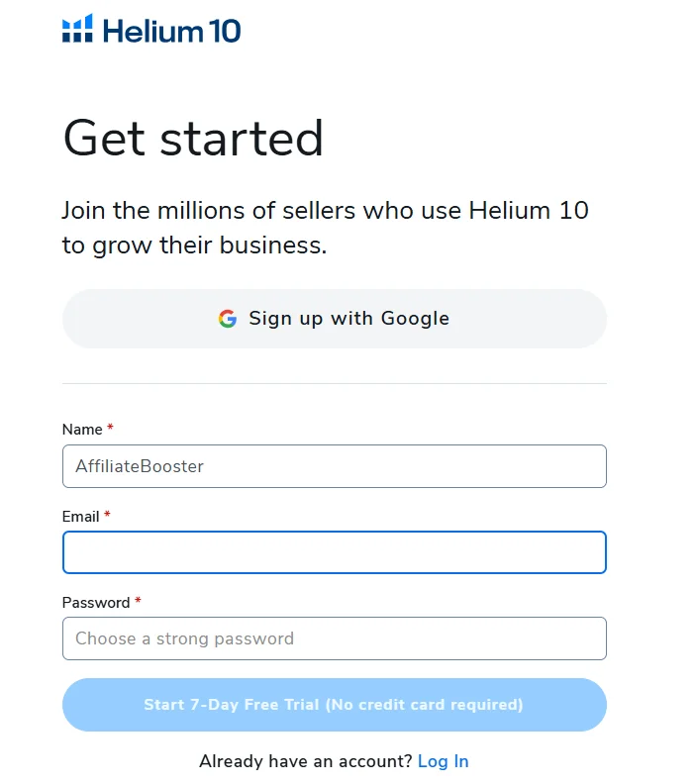Click into the empty Email input
Screen dimensions: 696x784
[334, 552]
